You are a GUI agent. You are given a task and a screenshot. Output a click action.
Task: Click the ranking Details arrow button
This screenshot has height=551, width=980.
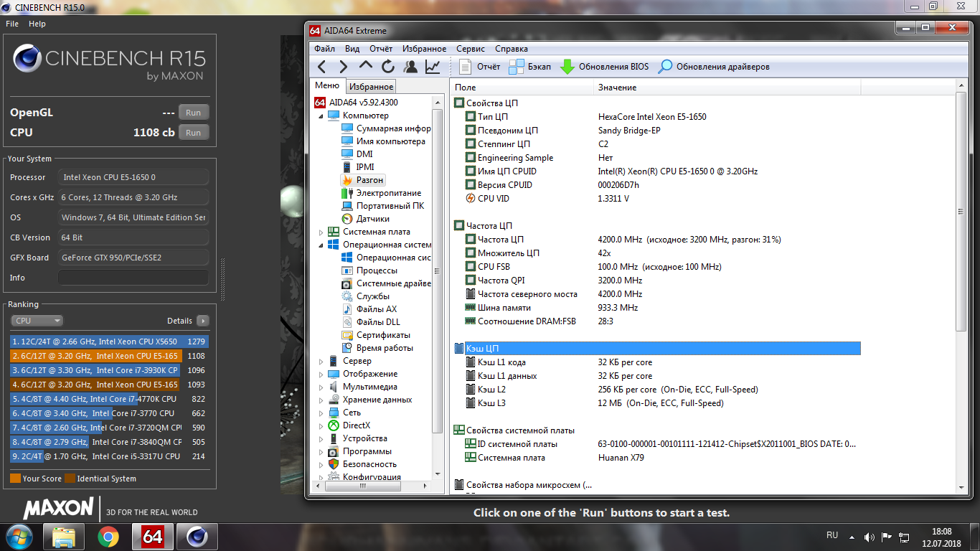(203, 321)
